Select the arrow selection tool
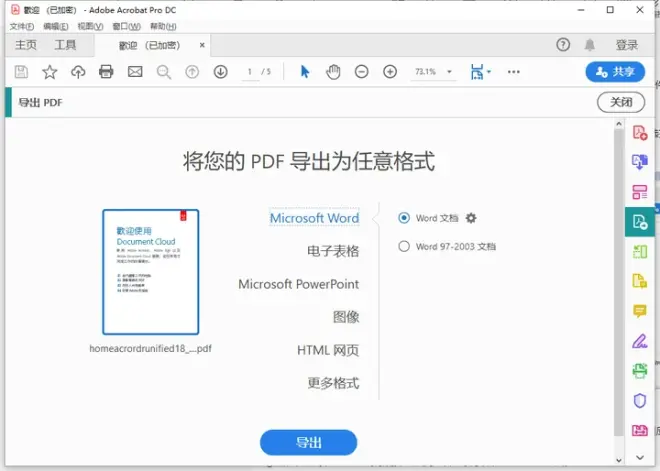 coord(305,72)
